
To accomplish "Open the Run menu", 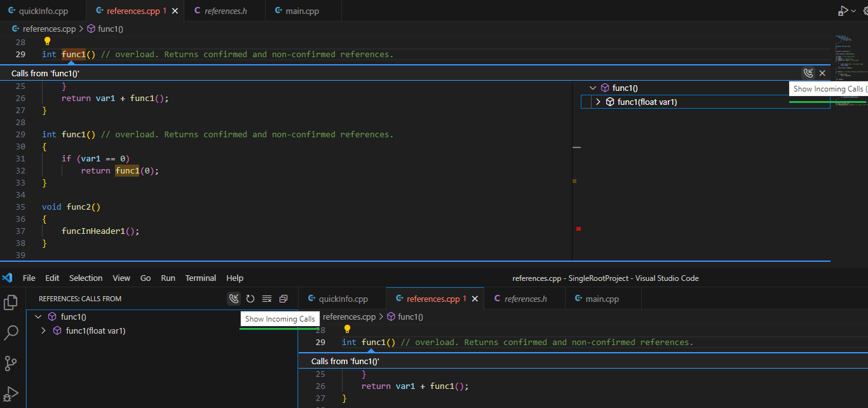I will point(168,278).
